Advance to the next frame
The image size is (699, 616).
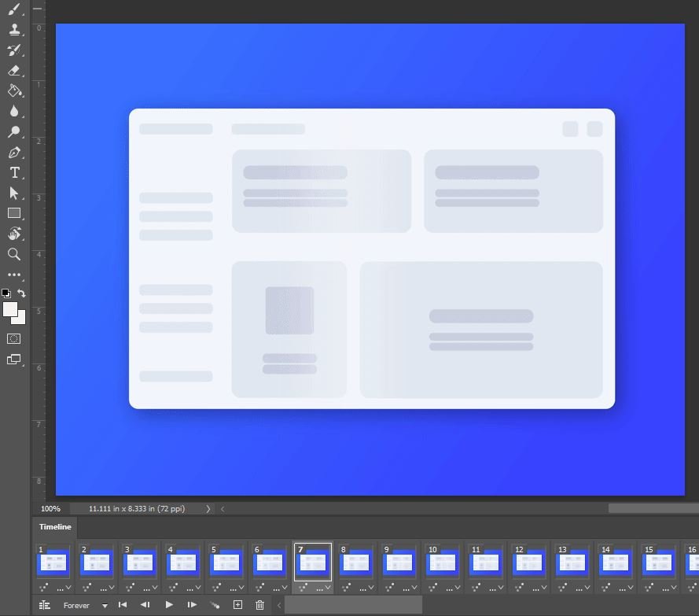pyautogui.click(x=192, y=605)
